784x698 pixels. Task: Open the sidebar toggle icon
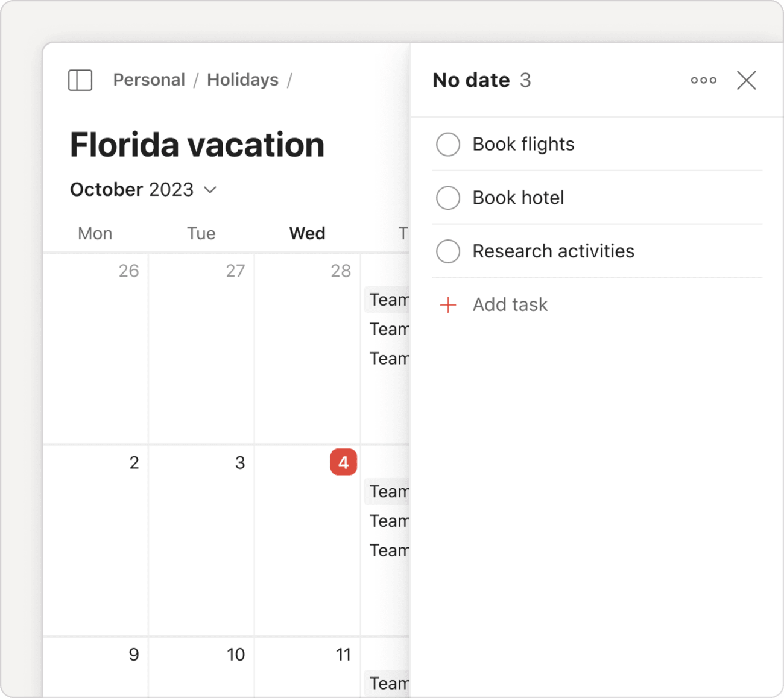80,80
